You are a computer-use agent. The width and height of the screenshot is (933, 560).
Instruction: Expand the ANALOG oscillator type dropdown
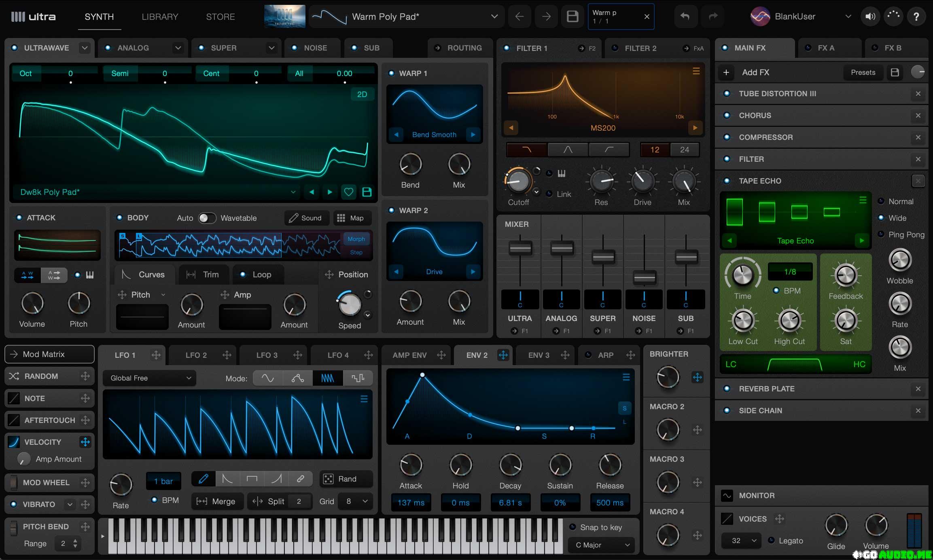pos(178,48)
